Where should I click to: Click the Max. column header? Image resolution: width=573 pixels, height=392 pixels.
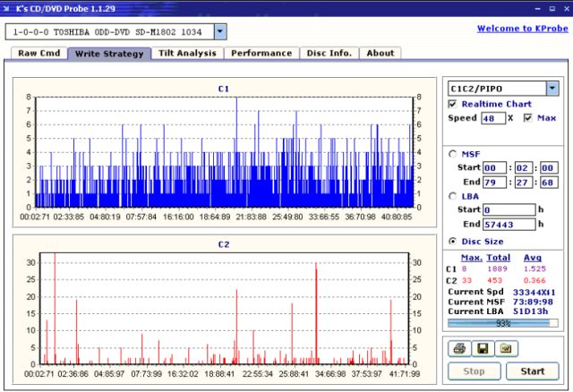472,258
